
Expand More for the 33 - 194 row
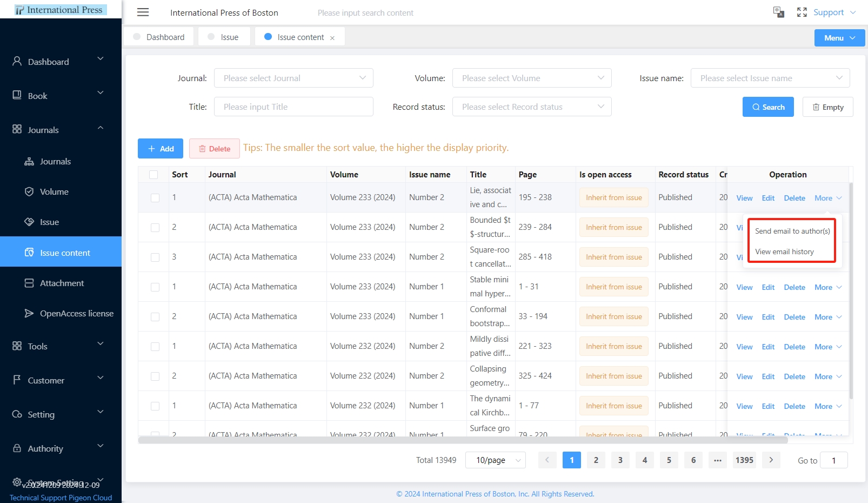[828, 317]
